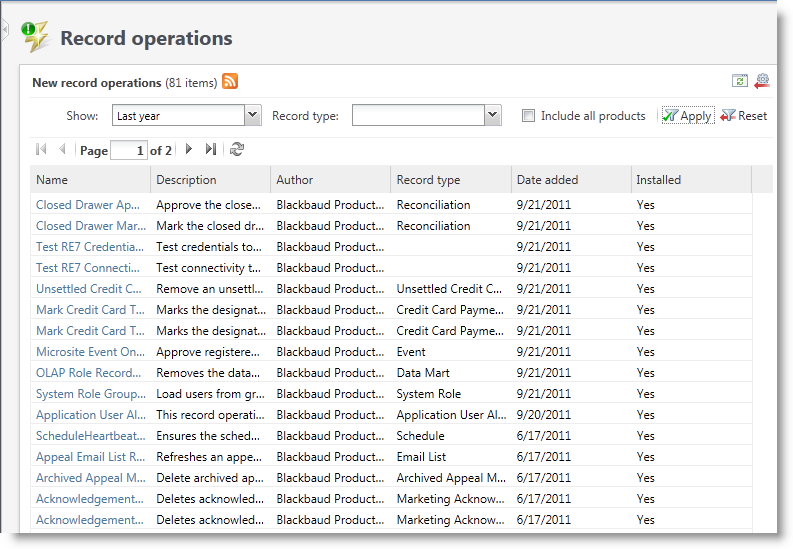Image resolution: width=793 pixels, height=549 pixels.
Task: Click the first page arrow
Action: tap(41, 150)
